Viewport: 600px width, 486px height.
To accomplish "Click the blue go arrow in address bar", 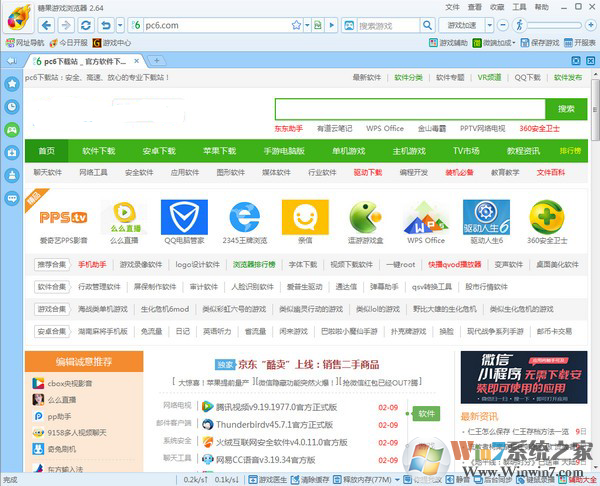I will click(x=332, y=26).
